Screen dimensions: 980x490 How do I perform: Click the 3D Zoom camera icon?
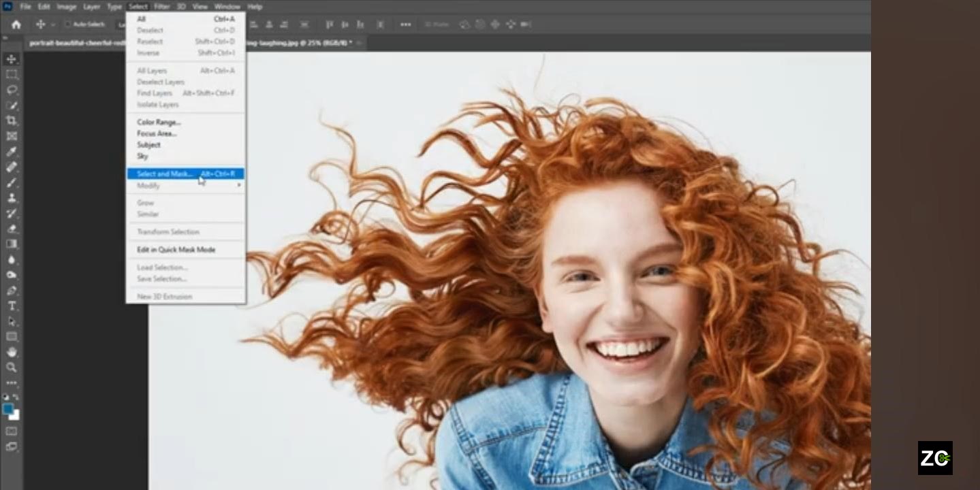pyautogui.click(x=525, y=24)
